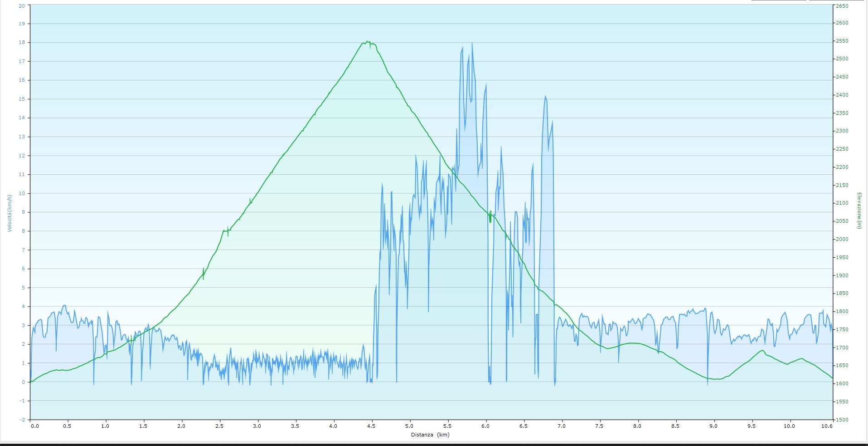Image resolution: width=868 pixels, height=446 pixels.
Task: Click the 1500 label on the elevation axis
Action: 842,420
